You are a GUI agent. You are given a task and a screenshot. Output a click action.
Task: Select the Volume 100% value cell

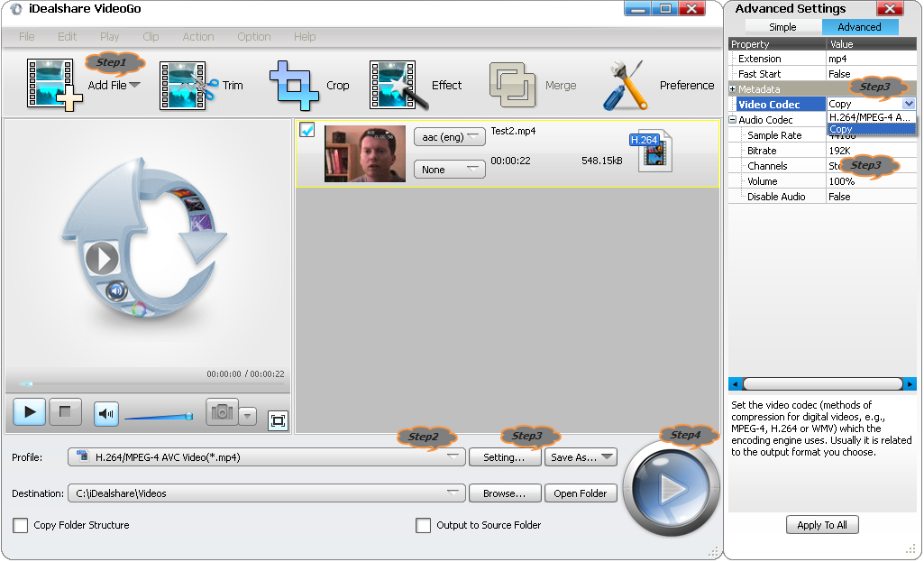coord(871,181)
